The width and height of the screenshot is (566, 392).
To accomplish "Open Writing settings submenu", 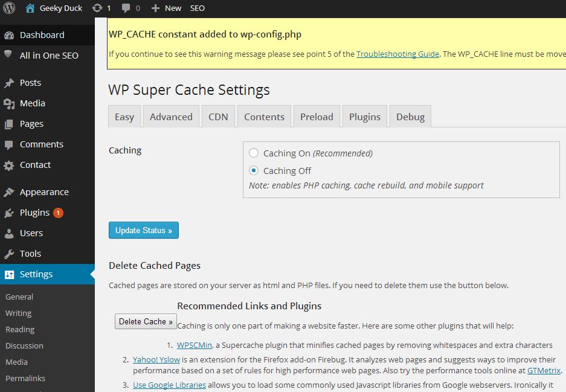I will [x=18, y=313].
